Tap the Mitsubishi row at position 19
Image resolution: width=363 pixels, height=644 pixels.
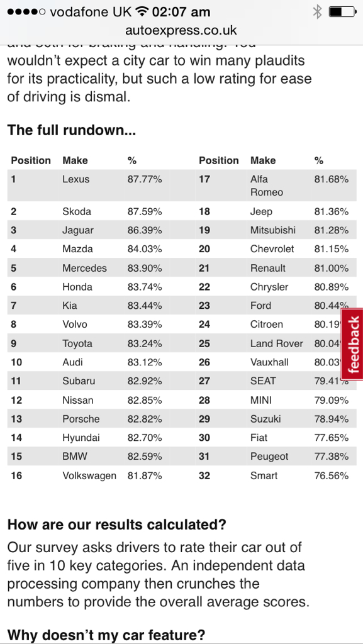pos(276,230)
